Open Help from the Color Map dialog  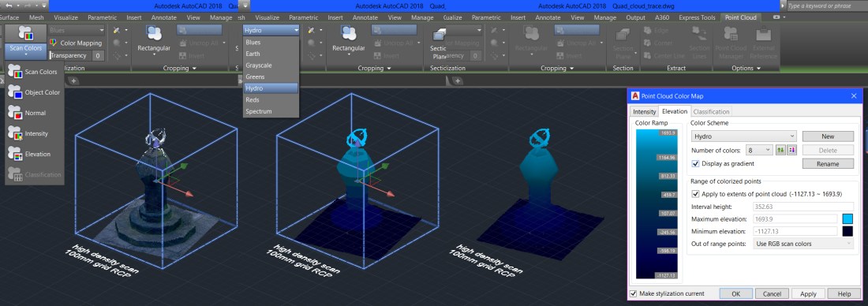click(x=844, y=294)
